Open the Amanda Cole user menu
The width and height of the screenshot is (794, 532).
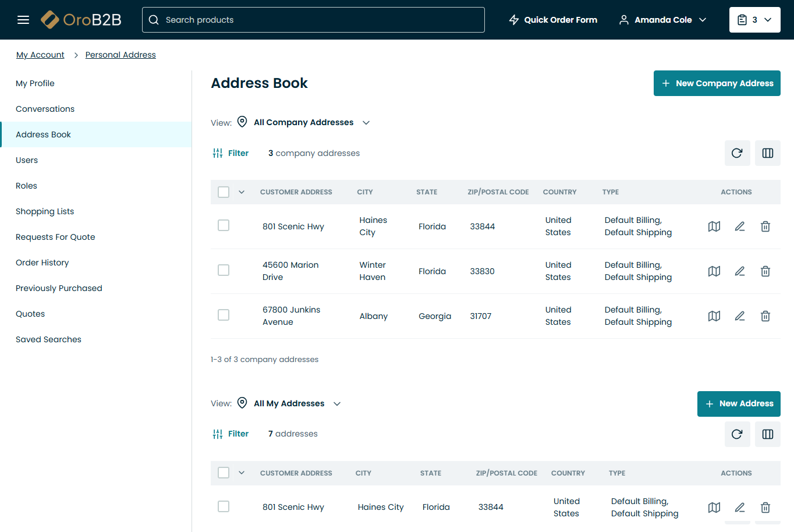click(x=662, y=20)
